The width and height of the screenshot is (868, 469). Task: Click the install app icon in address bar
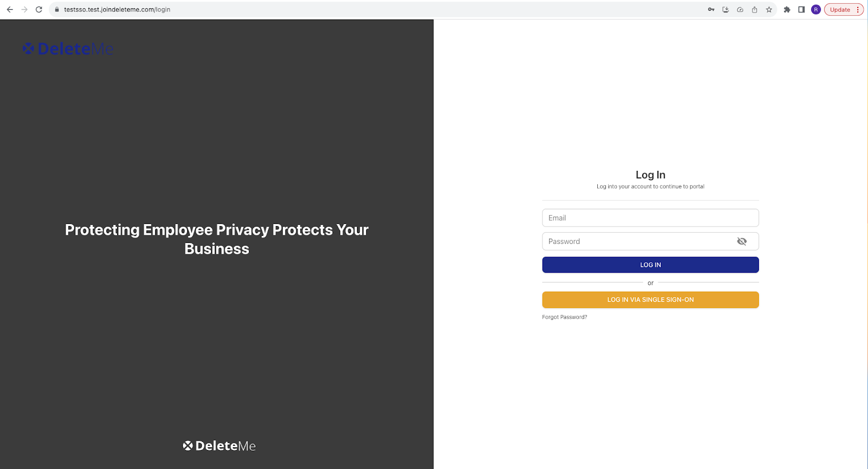725,10
